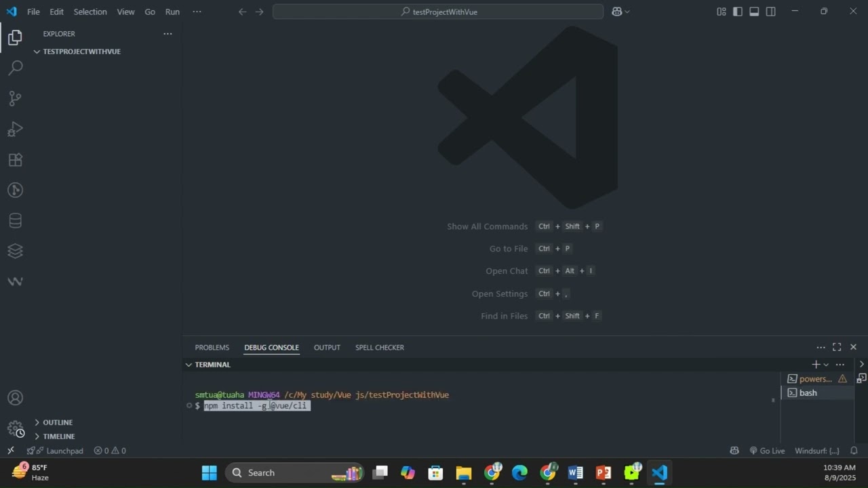The image size is (868, 488).
Task: Click the selected npm install command text
Action: (x=257, y=406)
